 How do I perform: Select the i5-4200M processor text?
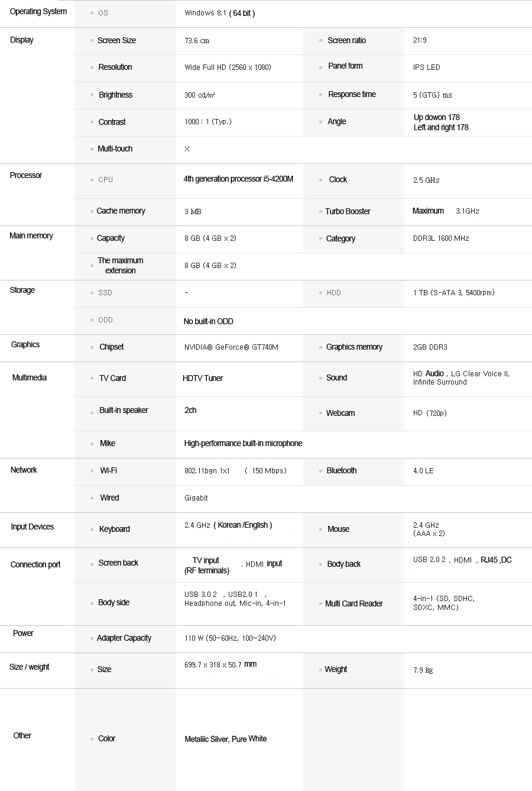click(238, 179)
